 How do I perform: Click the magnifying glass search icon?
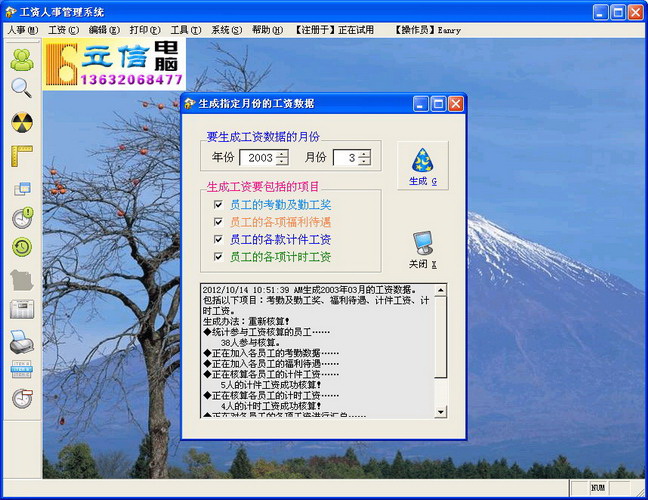[21, 88]
